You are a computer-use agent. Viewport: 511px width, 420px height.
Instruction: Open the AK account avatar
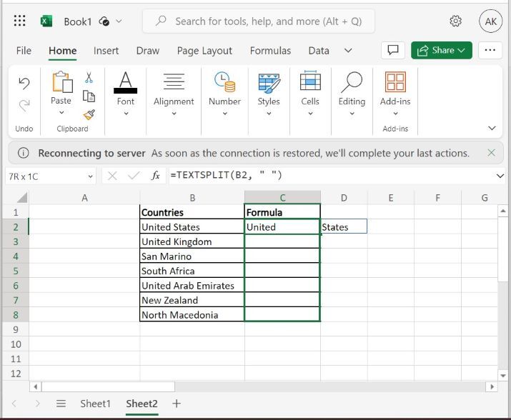coord(490,21)
